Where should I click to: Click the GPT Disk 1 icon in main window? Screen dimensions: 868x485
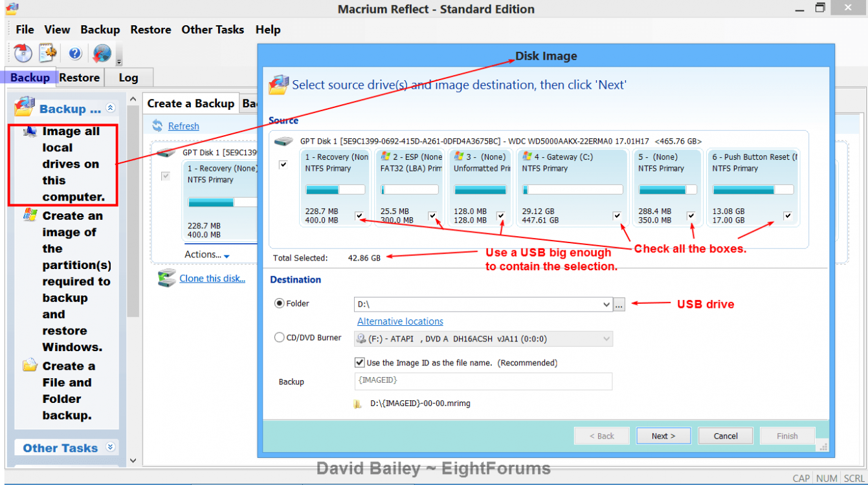tap(167, 153)
